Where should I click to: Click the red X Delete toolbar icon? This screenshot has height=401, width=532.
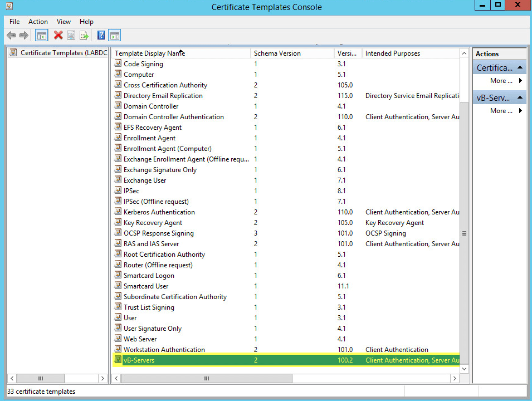[x=58, y=35]
